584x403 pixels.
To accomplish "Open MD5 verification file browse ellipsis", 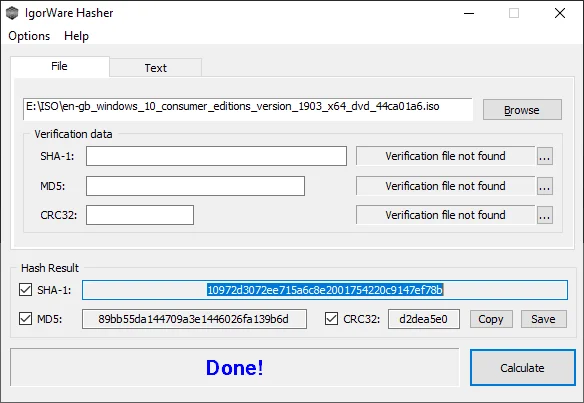I will [x=545, y=186].
